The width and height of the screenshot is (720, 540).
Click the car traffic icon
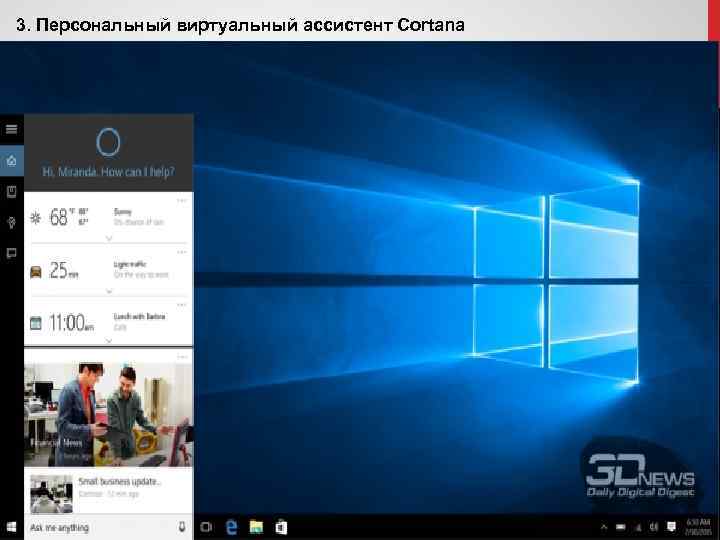point(35,272)
